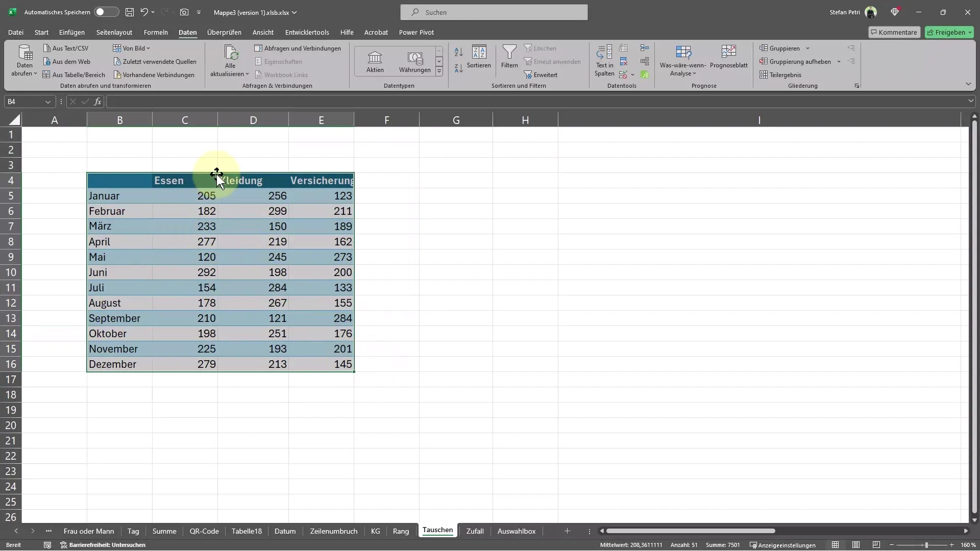The height and width of the screenshot is (551, 980).
Task: Expand the formula bar chevron
Action: (x=970, y=102)
